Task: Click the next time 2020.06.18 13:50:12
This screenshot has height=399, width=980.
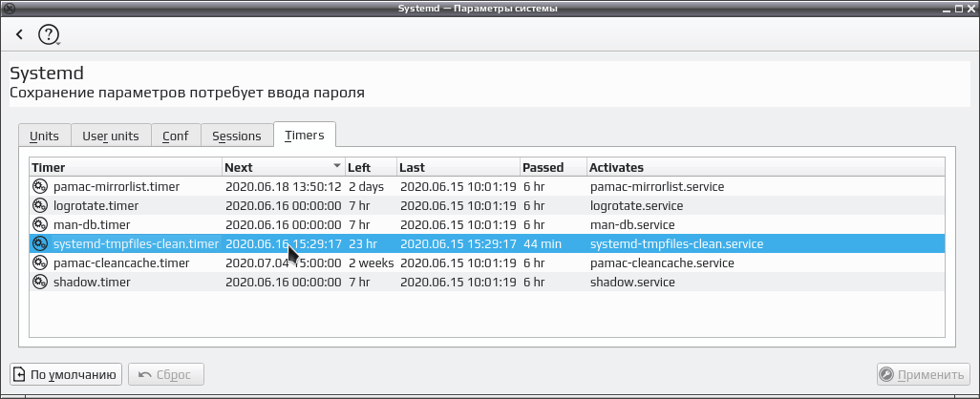Action: click(283, 186)
